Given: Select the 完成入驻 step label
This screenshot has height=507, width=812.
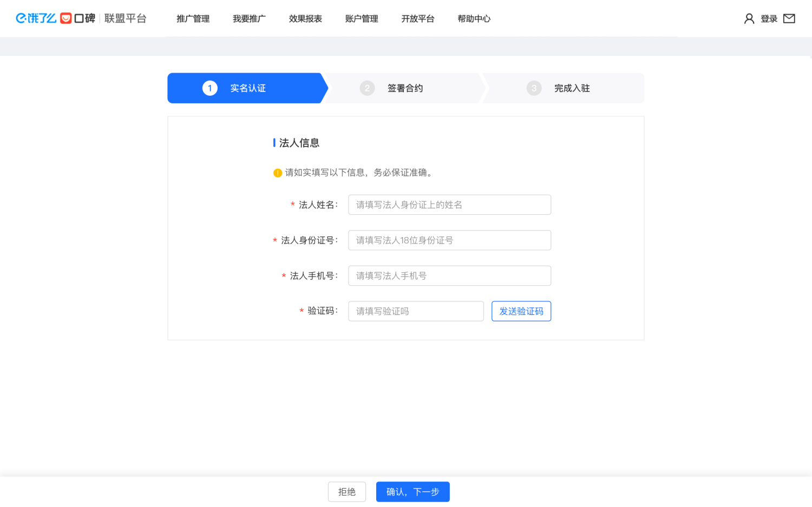Looking at the screenshot, I should coord(572,88).
